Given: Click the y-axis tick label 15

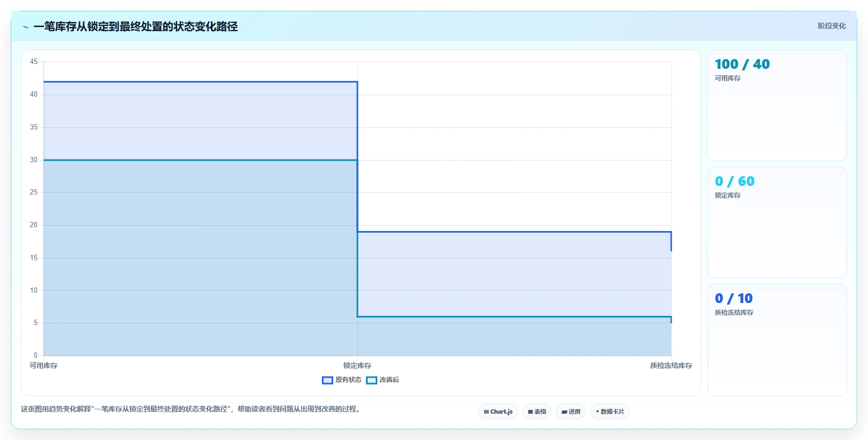Looking at the screenshot, I should click(34, 258).
